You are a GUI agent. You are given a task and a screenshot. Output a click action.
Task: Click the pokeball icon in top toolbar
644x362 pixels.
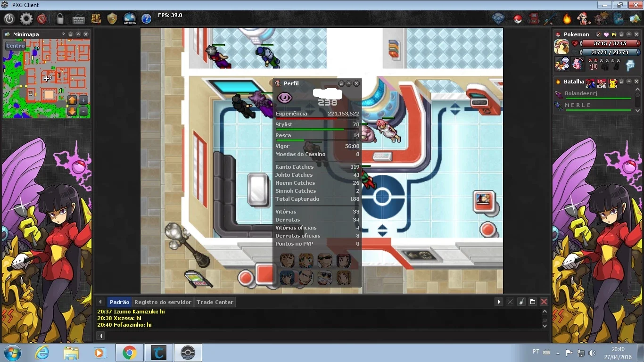pos(518,19)
